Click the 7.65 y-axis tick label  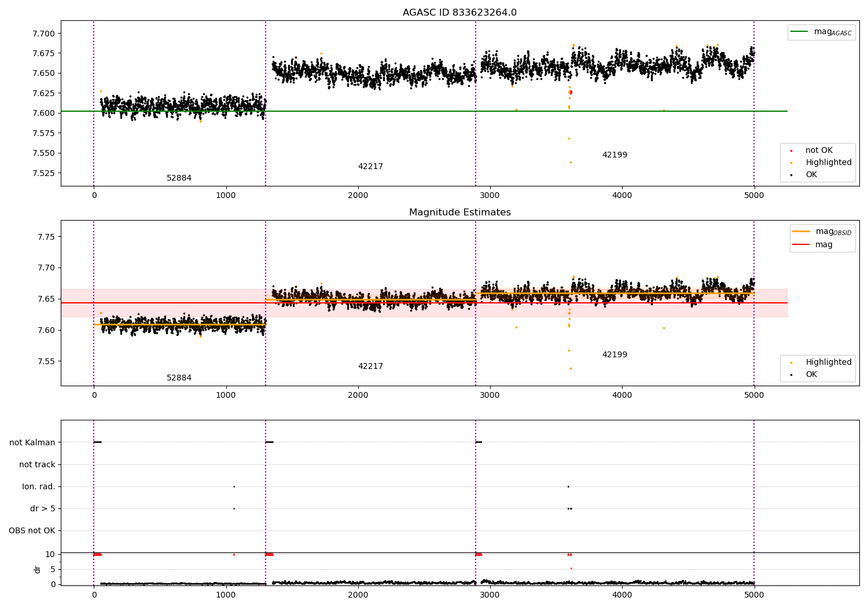[46, 299]
